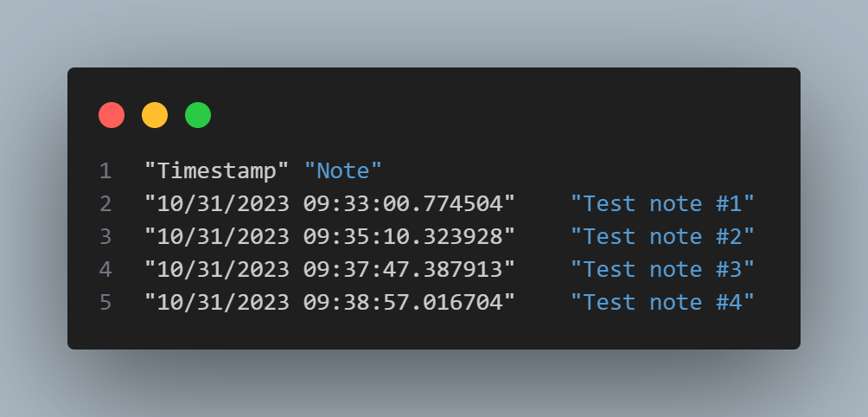Click line number 4 in gutter

(105, 270)
